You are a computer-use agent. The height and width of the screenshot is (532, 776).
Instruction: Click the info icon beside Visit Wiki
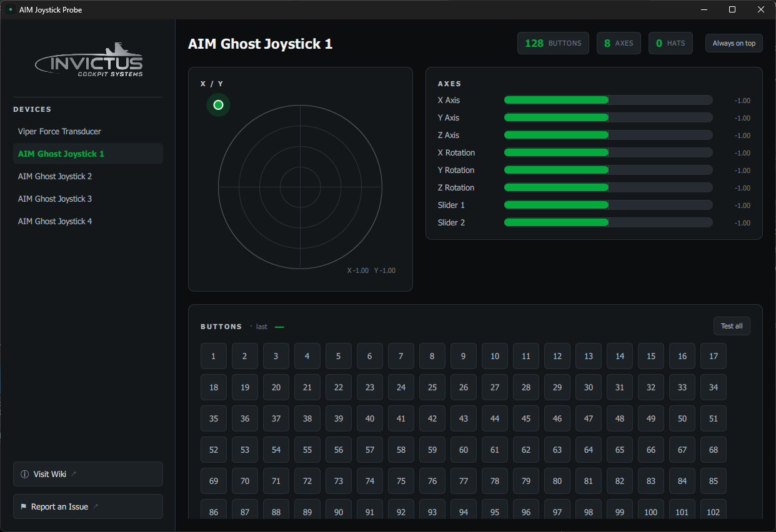point(25,474)
